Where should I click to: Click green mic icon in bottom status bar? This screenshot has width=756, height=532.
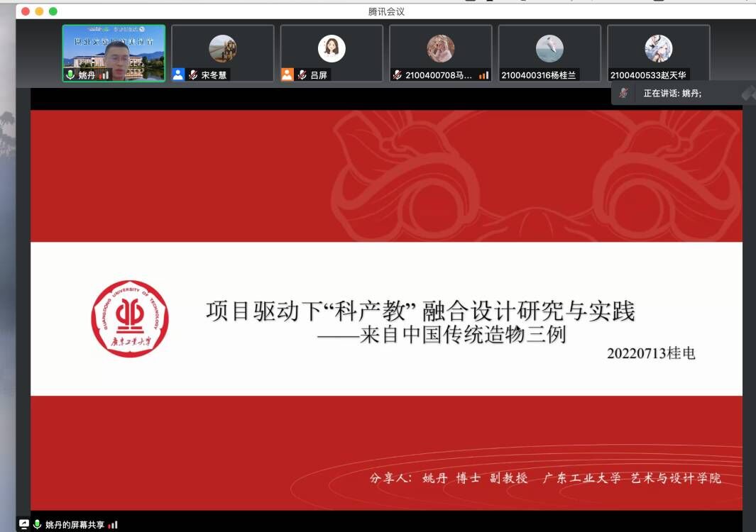(37, 525)
